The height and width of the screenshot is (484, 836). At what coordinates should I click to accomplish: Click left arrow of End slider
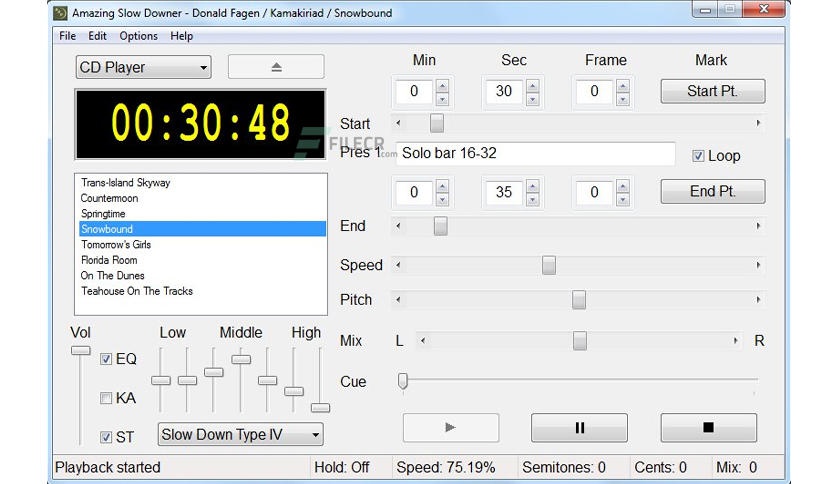(398, 226)
